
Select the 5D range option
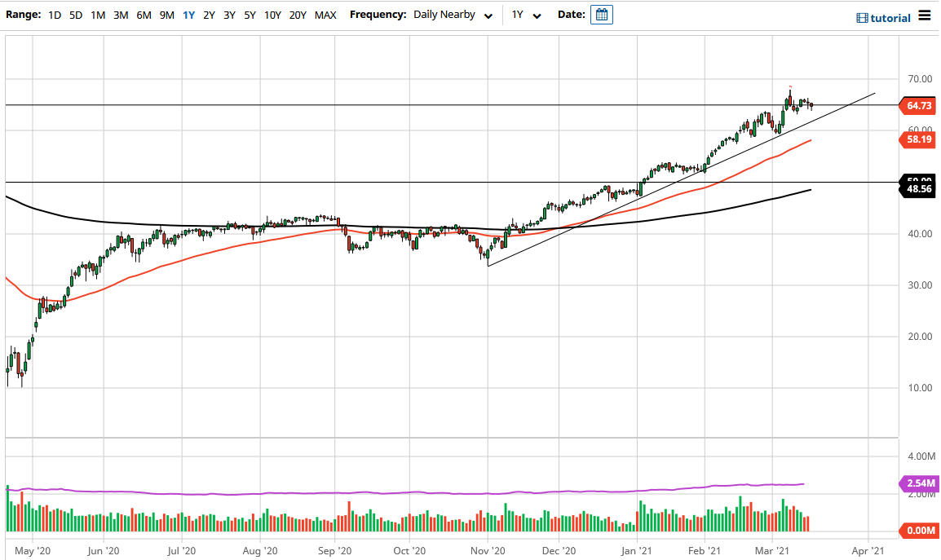(75, 15)
